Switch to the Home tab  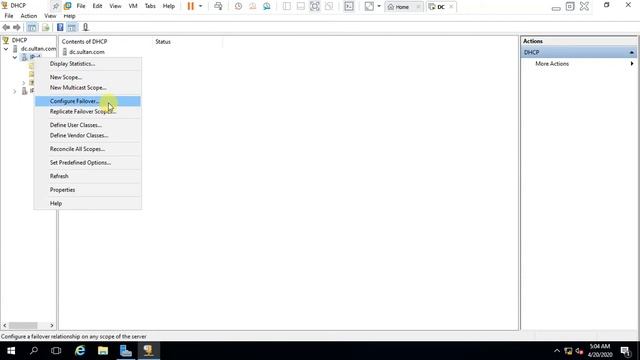(x=402, y=7)
